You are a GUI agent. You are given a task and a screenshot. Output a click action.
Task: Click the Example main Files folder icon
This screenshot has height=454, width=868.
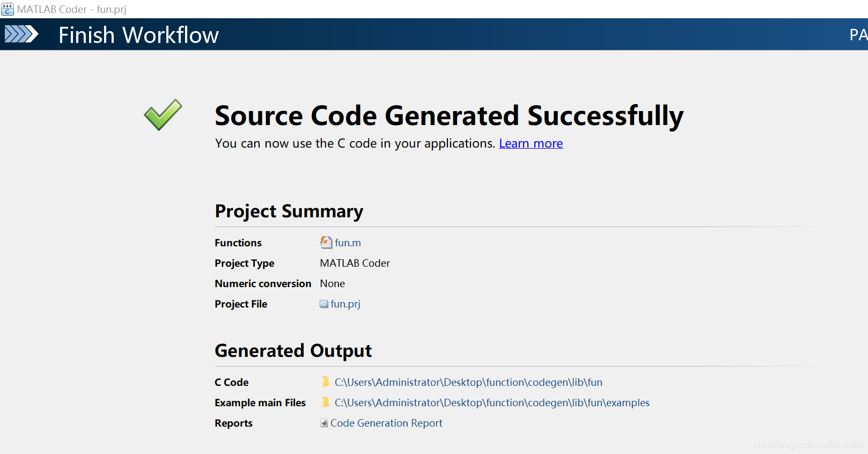325,402
